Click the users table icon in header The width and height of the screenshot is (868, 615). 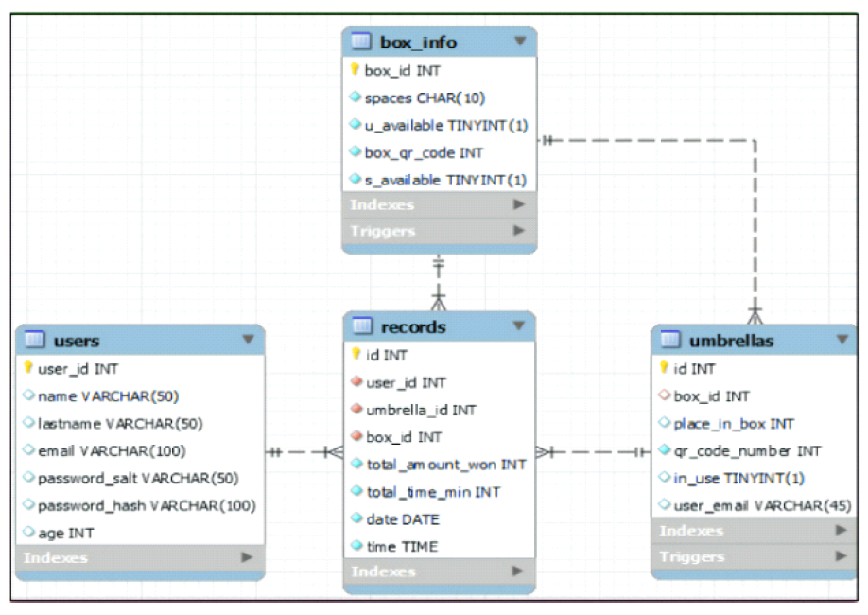35,340
